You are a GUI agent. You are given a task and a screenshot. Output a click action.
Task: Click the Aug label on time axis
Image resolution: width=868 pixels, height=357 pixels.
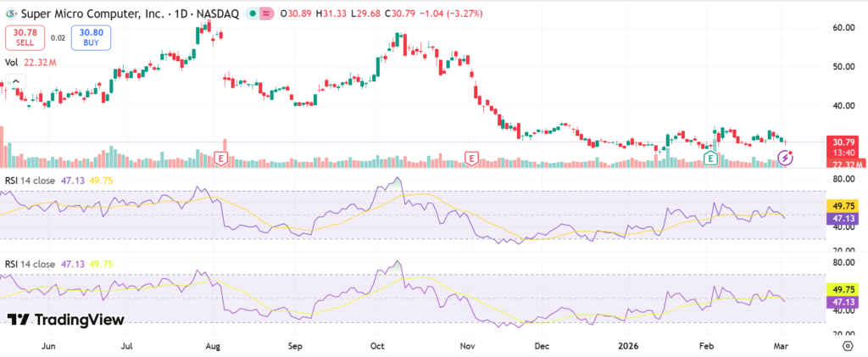coord(213,346)
